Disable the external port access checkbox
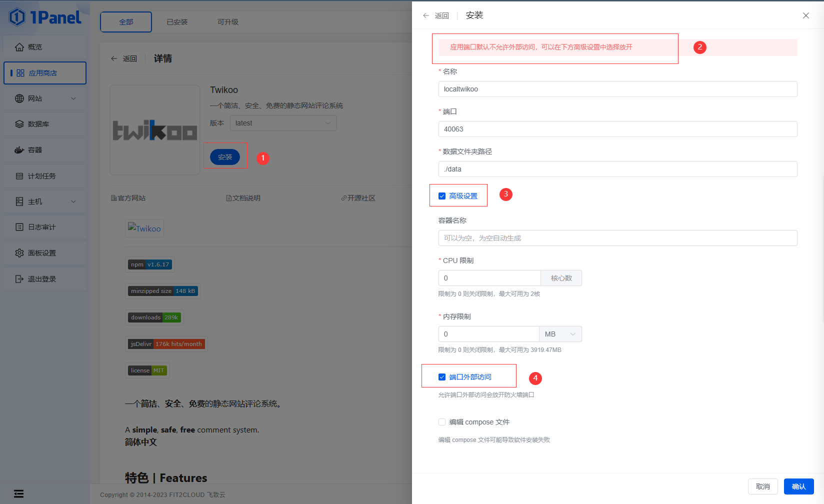Viewport: 824px width, 504px height. [x=442, y=377]
